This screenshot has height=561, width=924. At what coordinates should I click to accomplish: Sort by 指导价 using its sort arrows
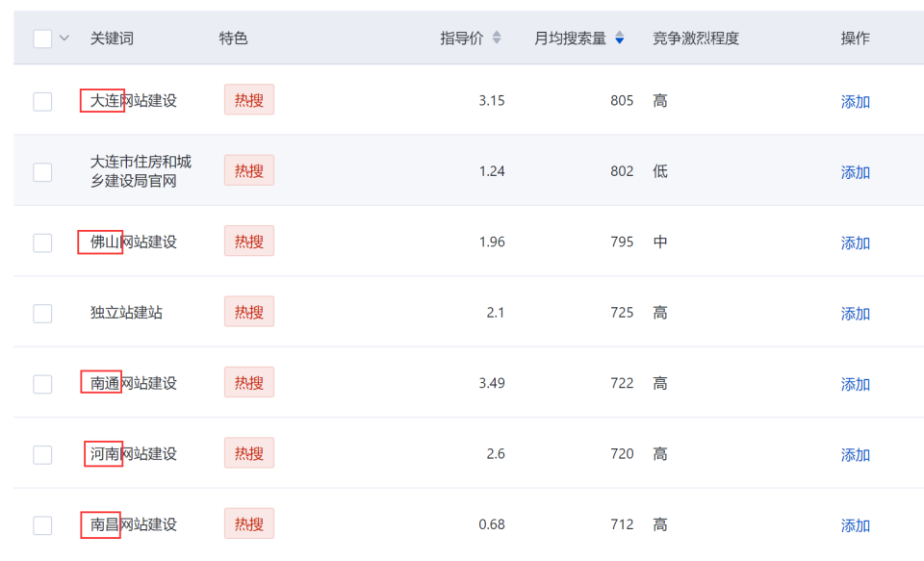click(497, 38)
